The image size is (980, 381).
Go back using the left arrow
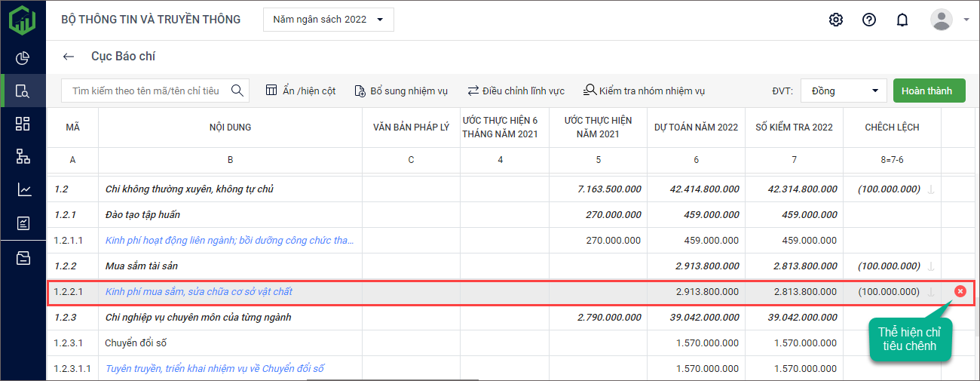(69, 57)
